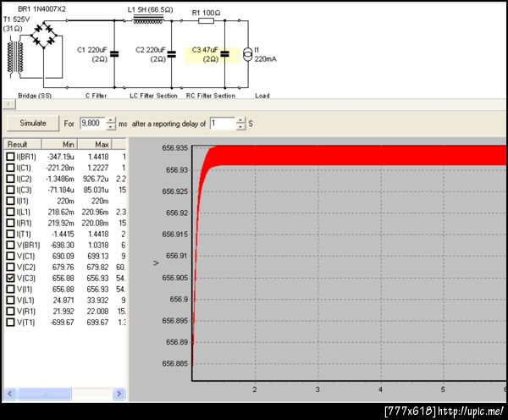
Task: Enable the I(C2) result checkbox
Action: pyautogui.click(x=11, y=179)
